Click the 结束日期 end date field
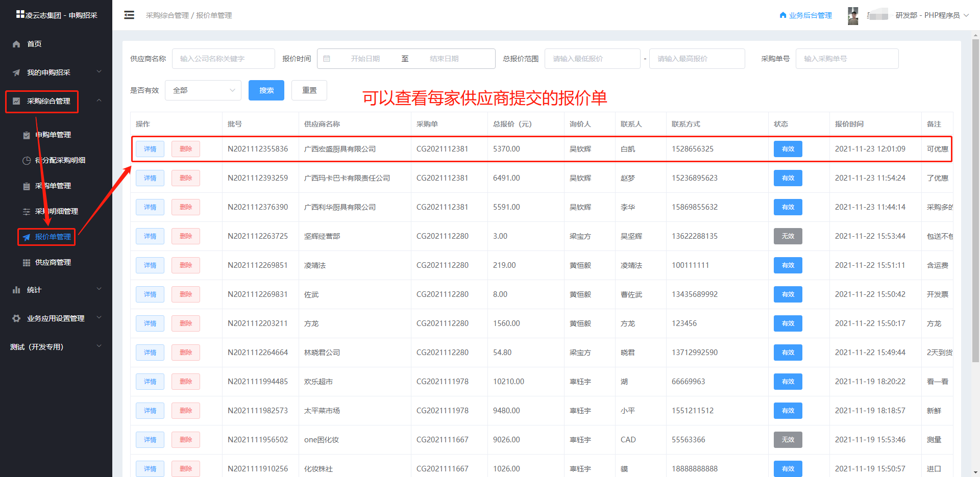Image resolution: width=980 pixels, height=477 pixels. [444, 59]
